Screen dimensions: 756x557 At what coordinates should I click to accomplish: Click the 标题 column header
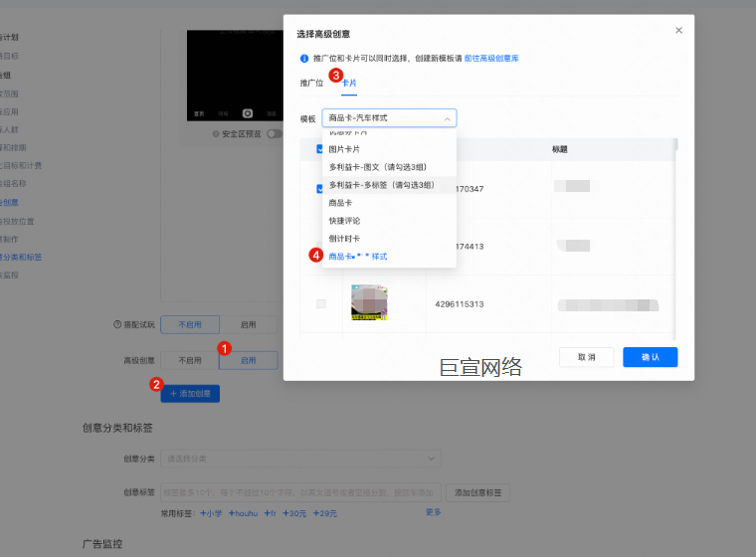pos(559,149)
